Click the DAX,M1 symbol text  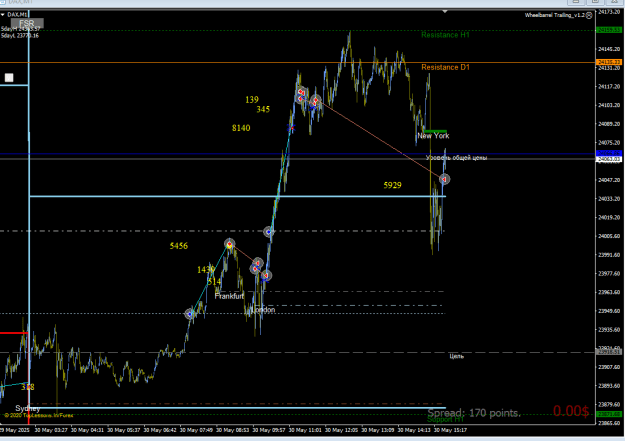click(17, 15)
